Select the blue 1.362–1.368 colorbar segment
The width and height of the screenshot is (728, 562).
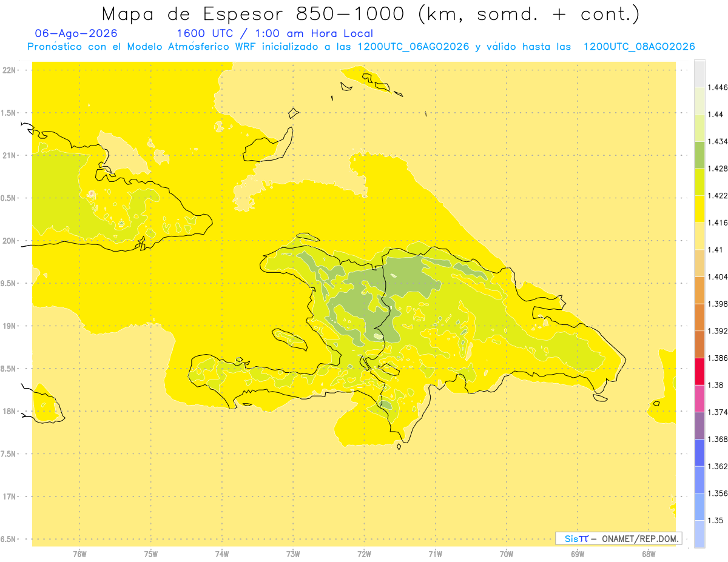pos(699,452)
